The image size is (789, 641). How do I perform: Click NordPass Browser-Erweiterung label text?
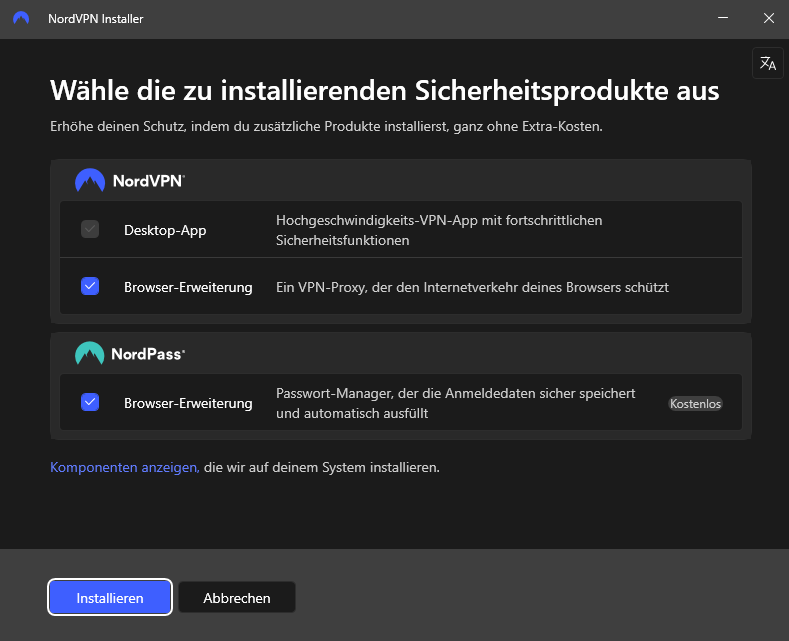pyautogui.click(x=188, y=403)
